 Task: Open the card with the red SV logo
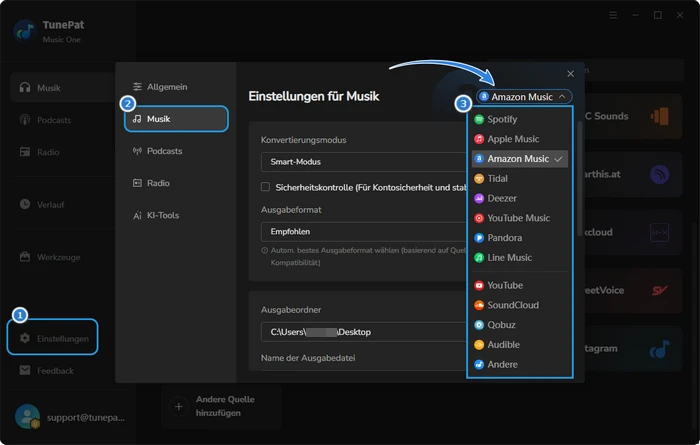633,290
